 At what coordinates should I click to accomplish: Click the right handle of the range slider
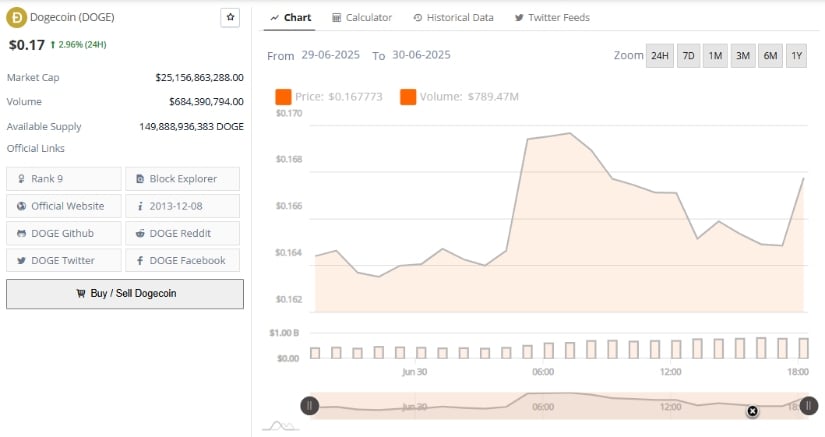click(808, 405)
